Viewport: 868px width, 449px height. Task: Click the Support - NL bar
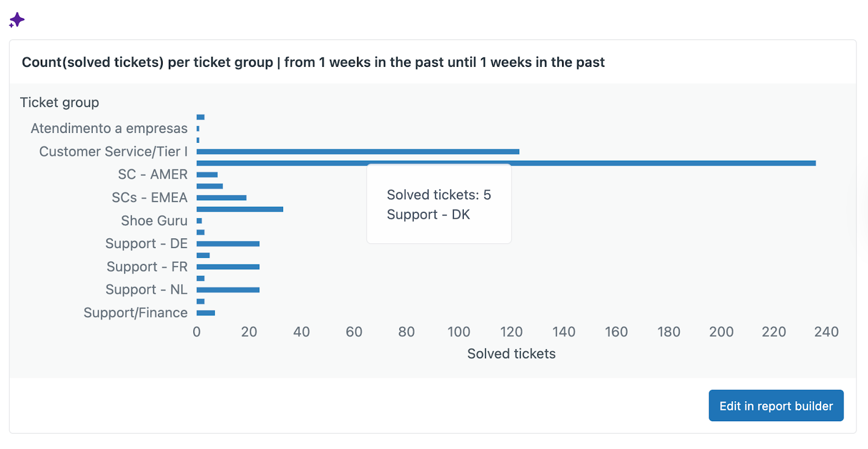(x=228, y=290)
